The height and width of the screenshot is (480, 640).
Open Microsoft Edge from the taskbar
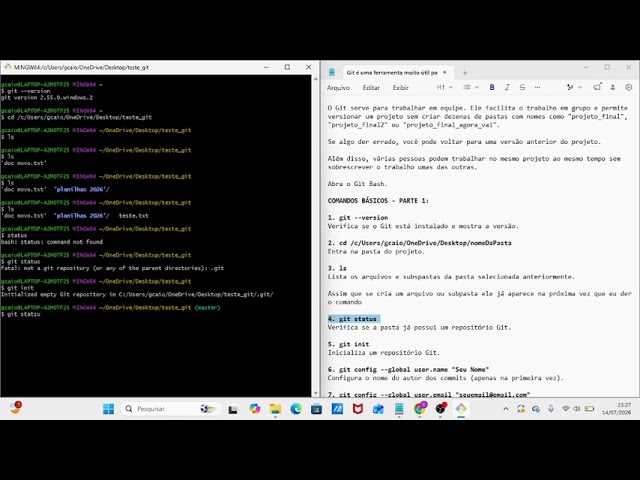click(x=296, y=409)
